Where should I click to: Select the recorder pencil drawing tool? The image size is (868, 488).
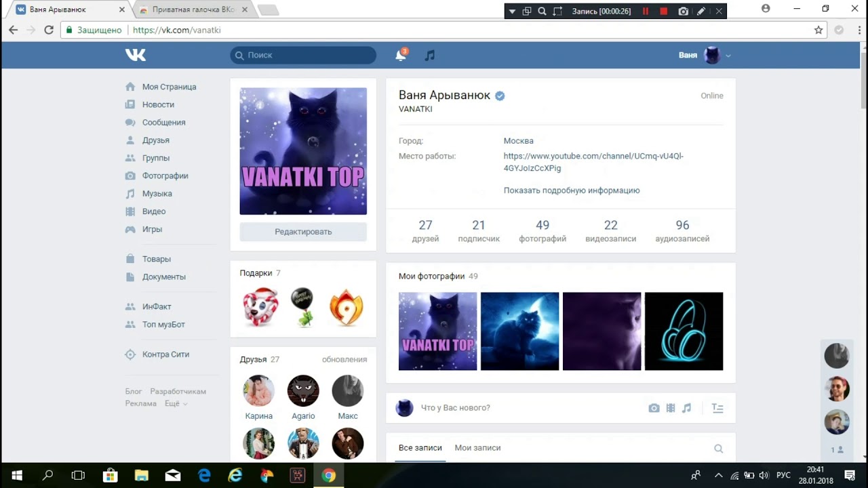pyautogui.click(x=701, y=11)
